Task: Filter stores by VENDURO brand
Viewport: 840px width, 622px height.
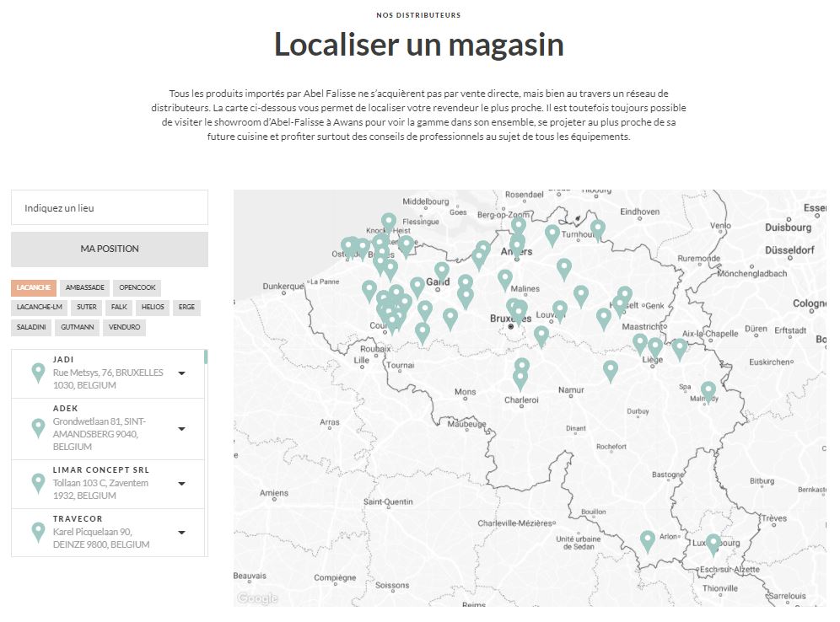Action: pyautogui.click(x=124, y=327)
